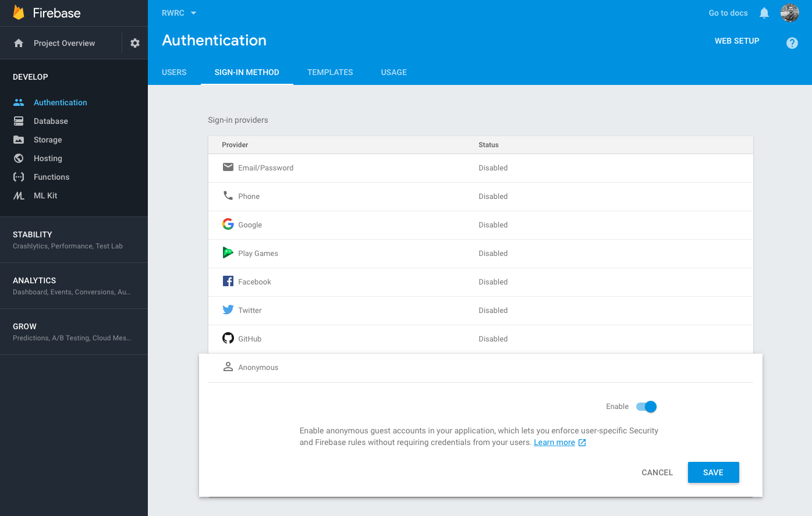This screenshot has height=516, width=812.
Task: Select the Sign-in method tab
Action: click(x=247, y=72)
